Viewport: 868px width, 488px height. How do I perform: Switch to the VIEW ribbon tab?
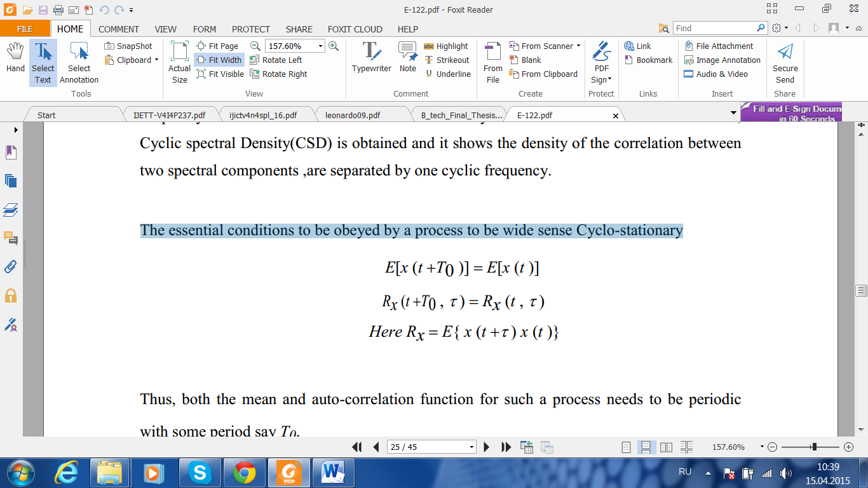coord(166,29)
